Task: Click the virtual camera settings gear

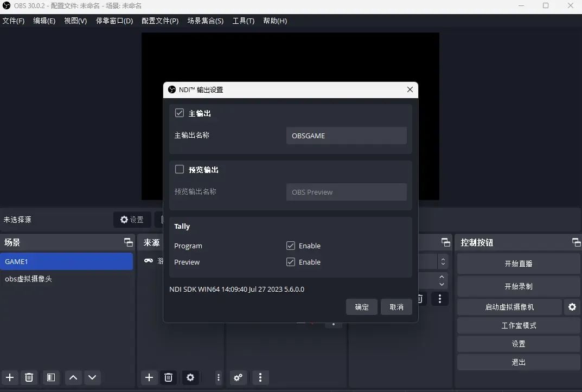Action: (x=572, y=307)
